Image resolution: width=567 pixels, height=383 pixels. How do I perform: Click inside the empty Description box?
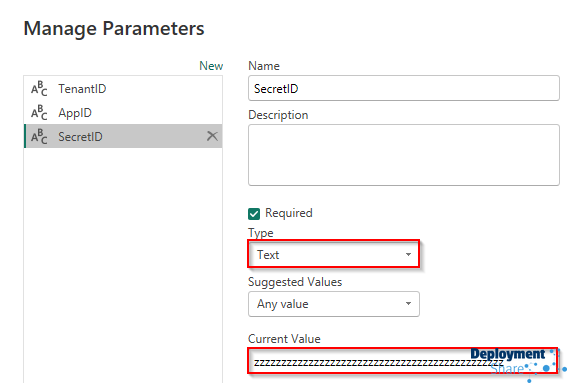pyautogui.click(x=404, y=155)
